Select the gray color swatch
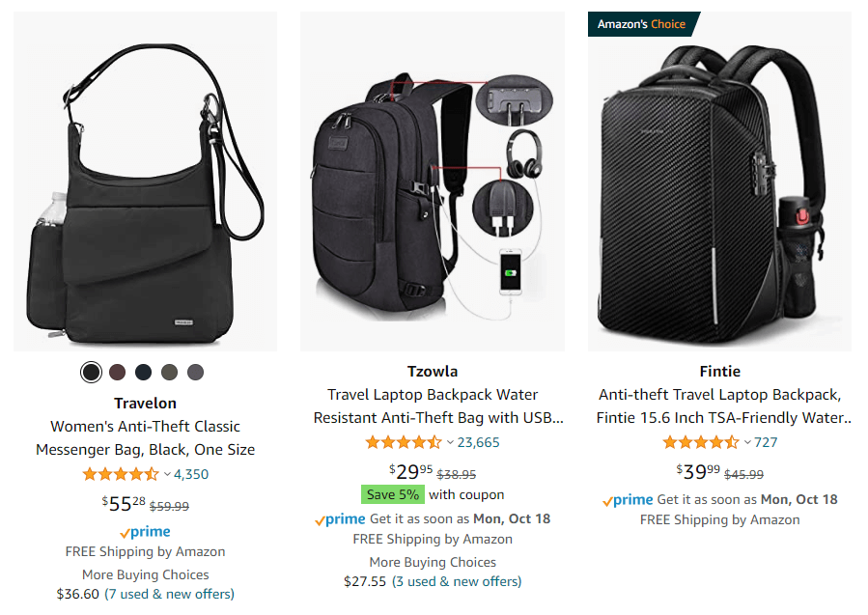The image size is (868, 615). click(x=194, y=372)
